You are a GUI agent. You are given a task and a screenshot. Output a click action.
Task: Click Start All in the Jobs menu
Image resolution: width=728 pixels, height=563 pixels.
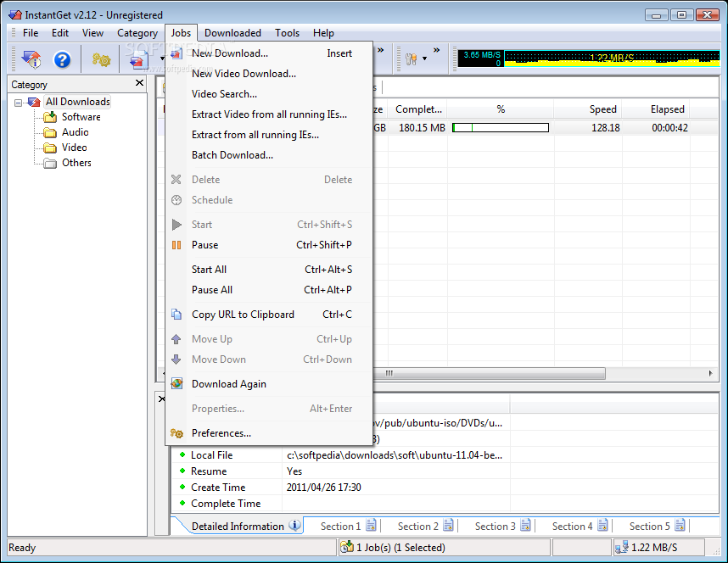(269, 270)
